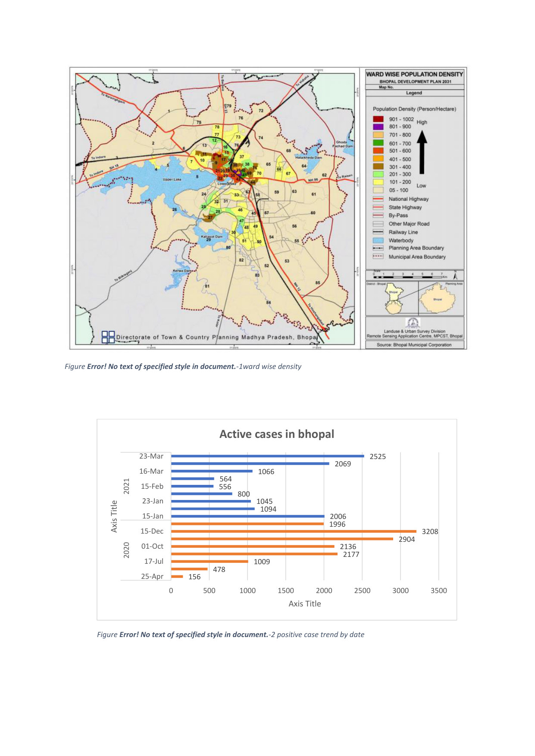Click the 15-Feb axis label
This screenshot has height=756, width=535.
(152, 486)
